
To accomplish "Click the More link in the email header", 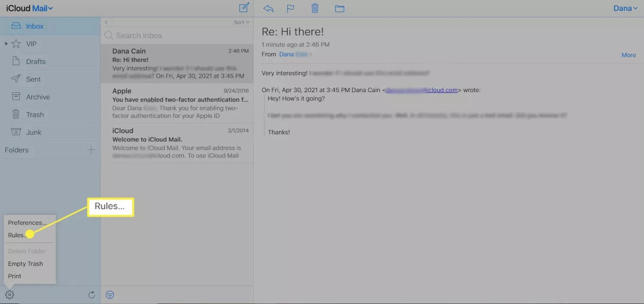I will click(628, 55).
